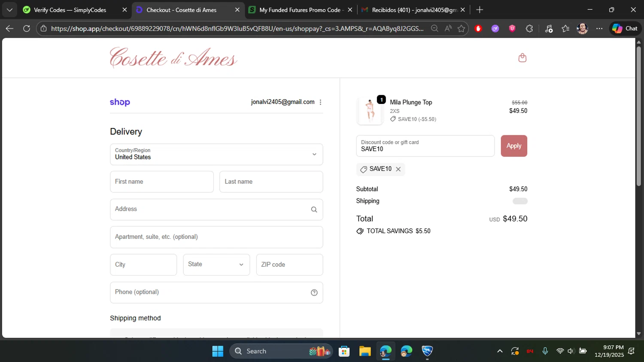The height and width of the screenshot is (362, 644).
Task: Open the Windows Start menu
Action: click(x=218, y=351)
